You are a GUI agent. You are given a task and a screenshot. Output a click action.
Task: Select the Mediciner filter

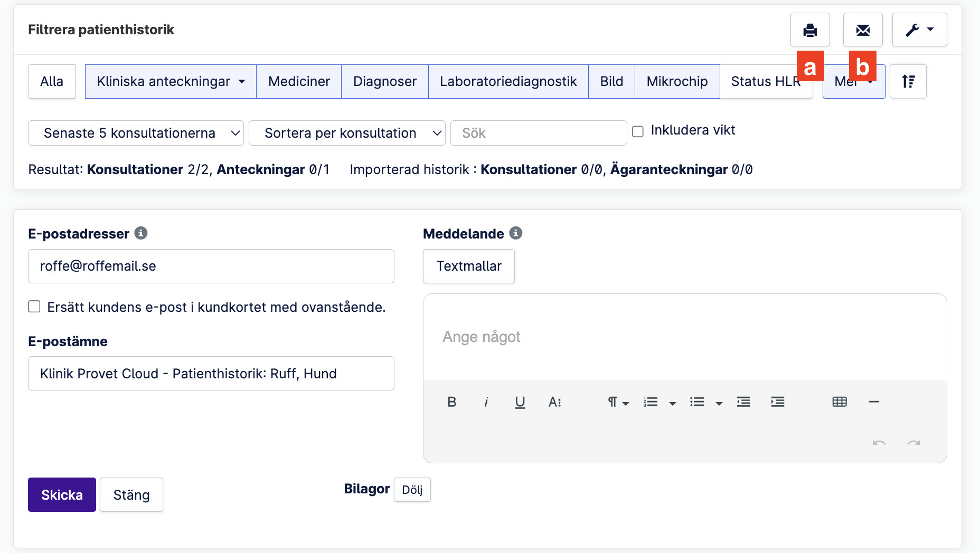(x=299, y=81)
